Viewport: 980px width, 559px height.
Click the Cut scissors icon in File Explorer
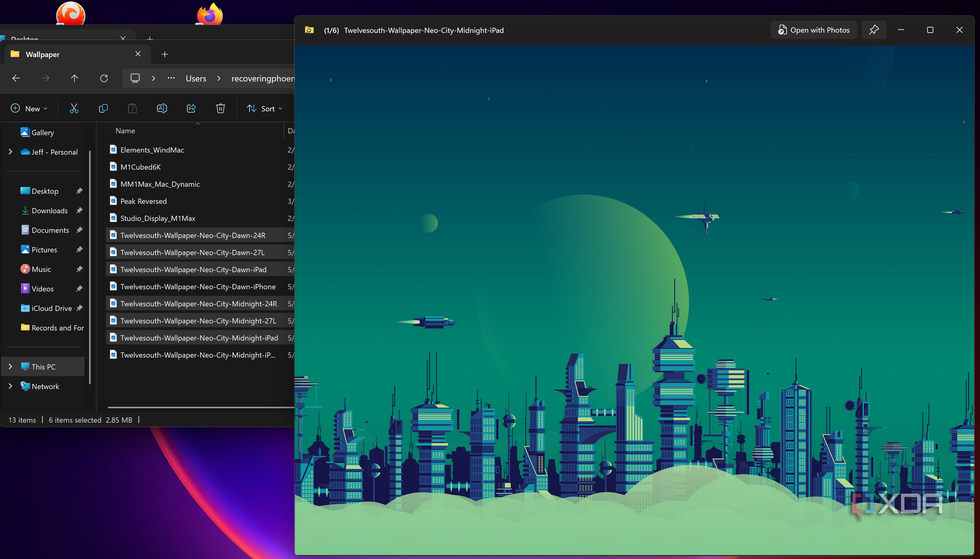coord(74,108)
